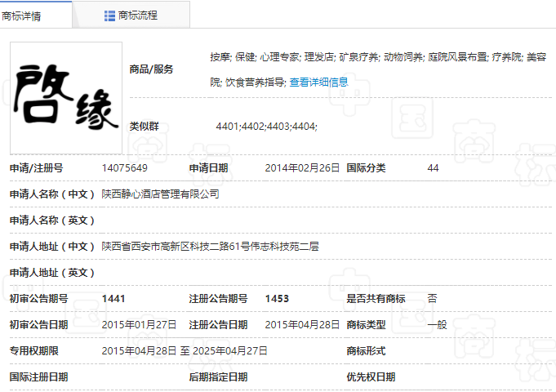Viewport: 556px width, 392px height.
Task: Click the applicant address in 西安市高新区
Action: click(210, 247)
